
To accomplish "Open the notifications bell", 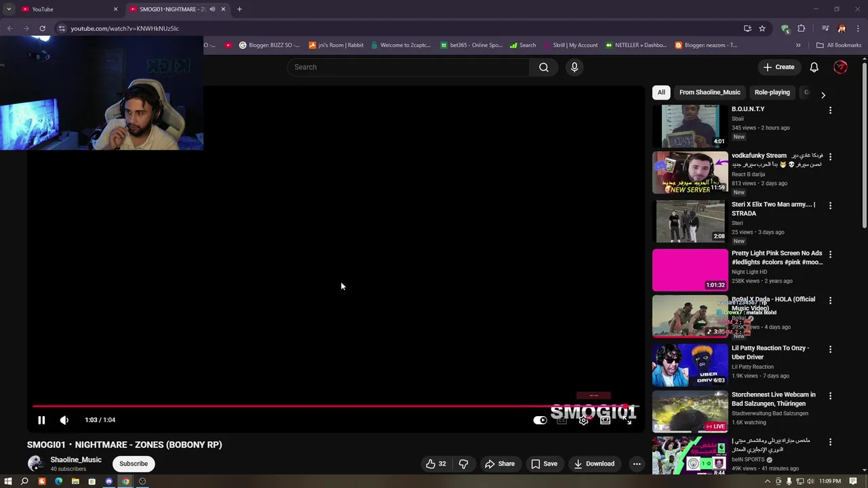I will (814, 67).
